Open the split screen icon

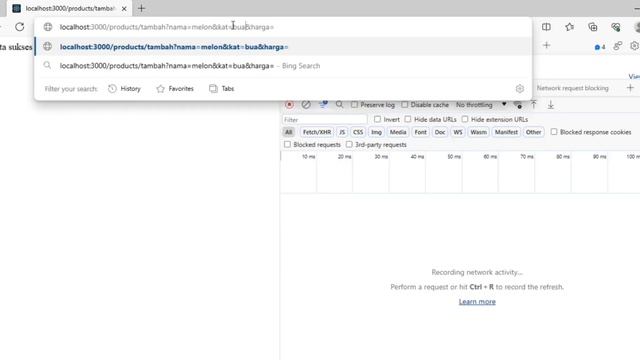[x=546, y=27]
